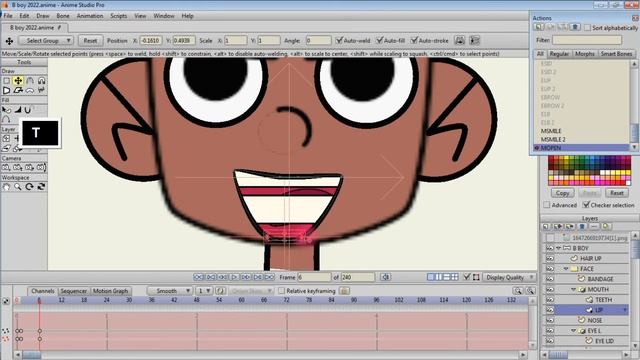Select the Pan/Tilt Camera tool
This screenshot has width=640, height=360.
[x=41, y=167]
